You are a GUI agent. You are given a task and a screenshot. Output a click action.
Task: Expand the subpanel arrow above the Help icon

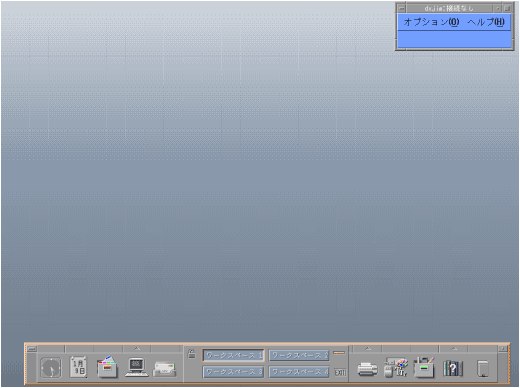[x=454, y=349]
